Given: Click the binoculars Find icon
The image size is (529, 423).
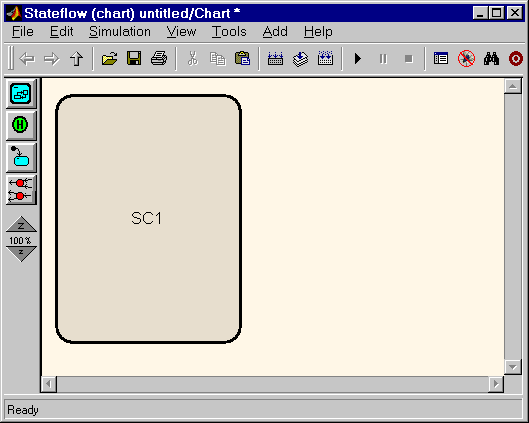Looking at the screenshot, I should point(491,59).
